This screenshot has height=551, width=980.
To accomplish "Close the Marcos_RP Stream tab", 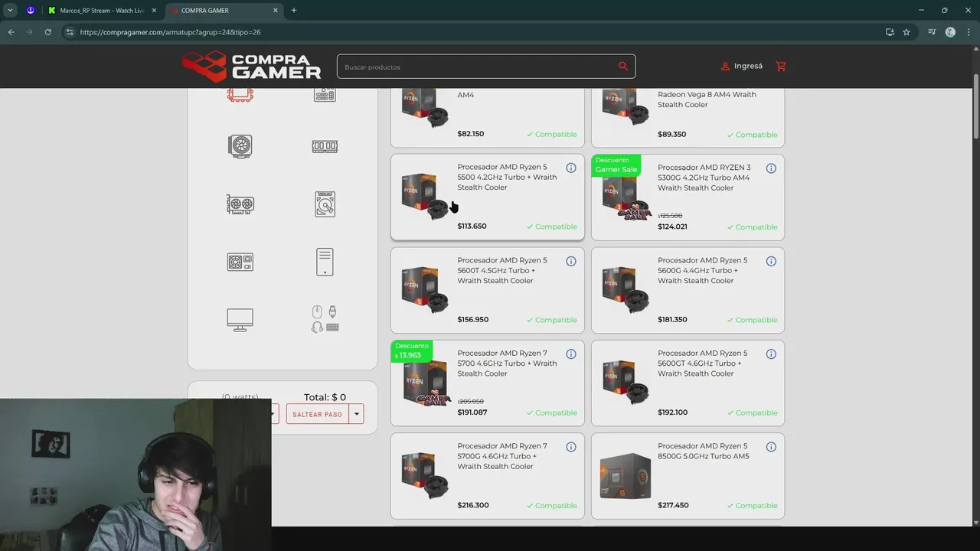I will 153,11.
